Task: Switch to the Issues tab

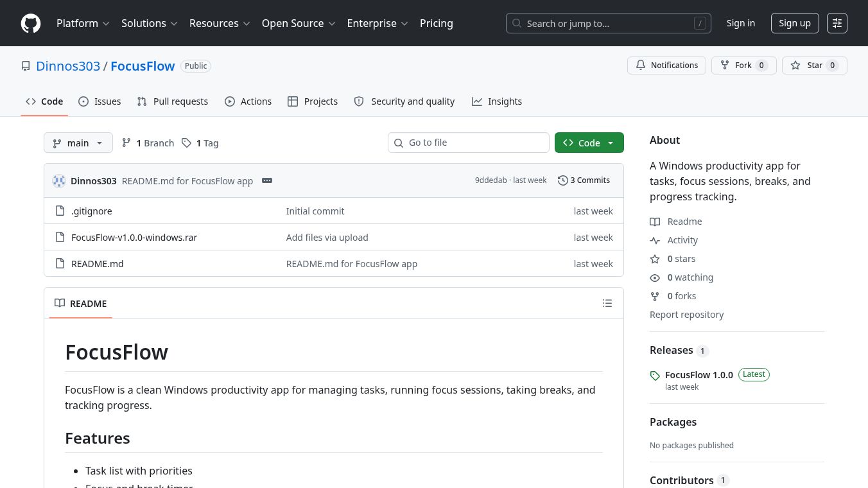Action: click(100, 101)
